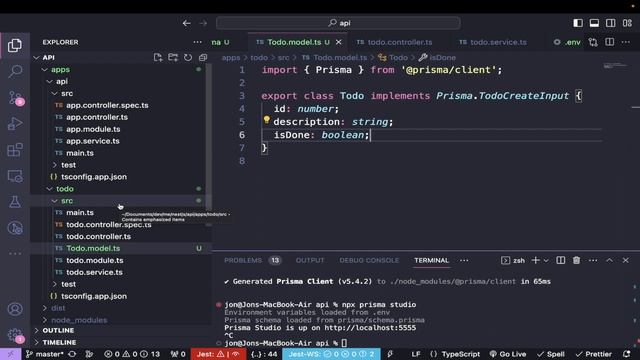640x360 pixels.
Task: Refresh the Explorer tree
Action: [x=188, y=58]
